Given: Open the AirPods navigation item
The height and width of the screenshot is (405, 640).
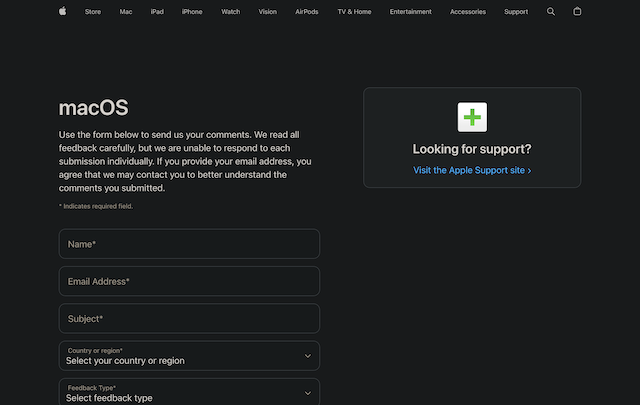Looking at the screenshot, I should pos(307,12).
